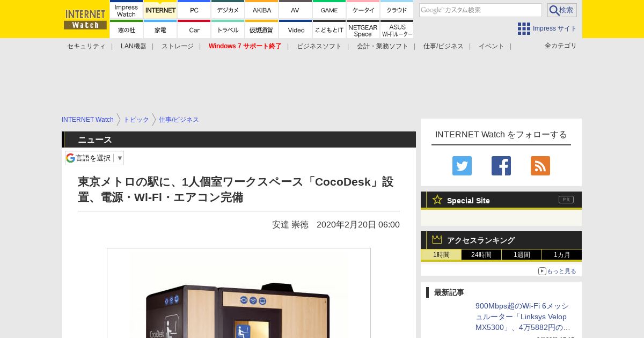The height and width of the screenshot is (338, 644).
Task: Select the AV nav tab
Action: 295,10
